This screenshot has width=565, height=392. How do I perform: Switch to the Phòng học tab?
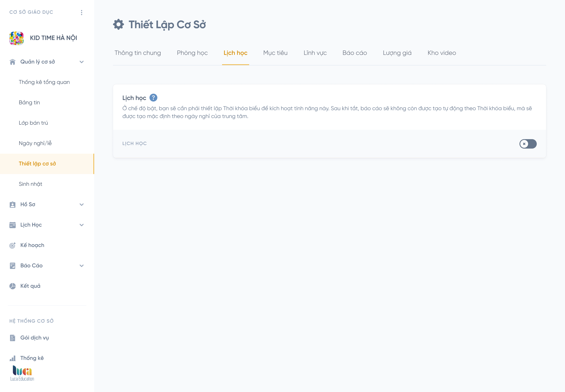tap(192, 53)
